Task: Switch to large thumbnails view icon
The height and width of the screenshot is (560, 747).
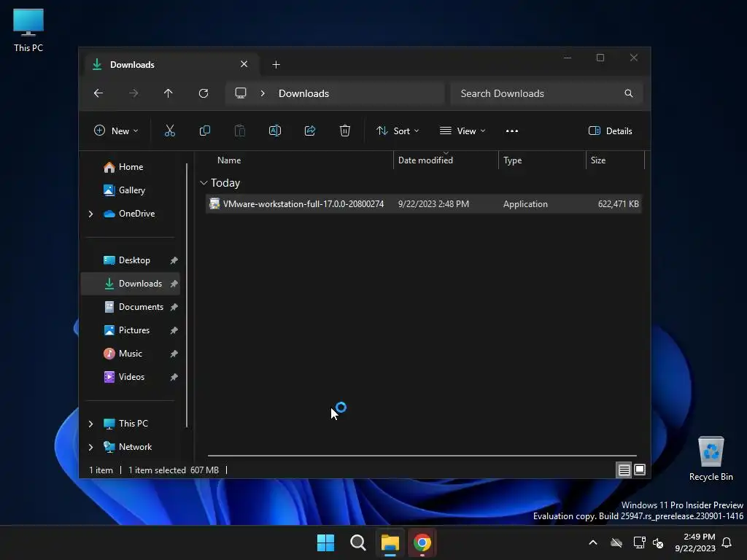Action: (640, 470)
